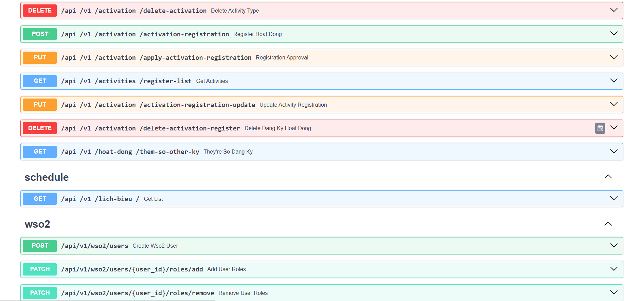Click 'Delete Activity Type' description

(x=235, y=11)
